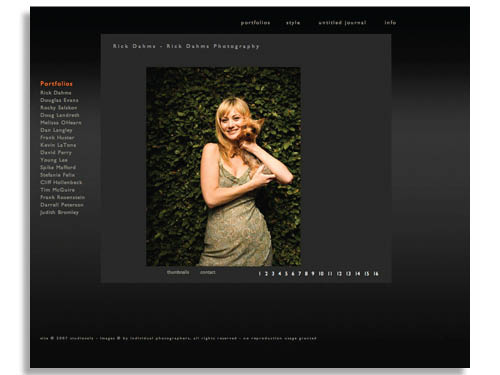Click the orange Portfolios heading
This screenshot has height=375, width=500.
(56, 84)
